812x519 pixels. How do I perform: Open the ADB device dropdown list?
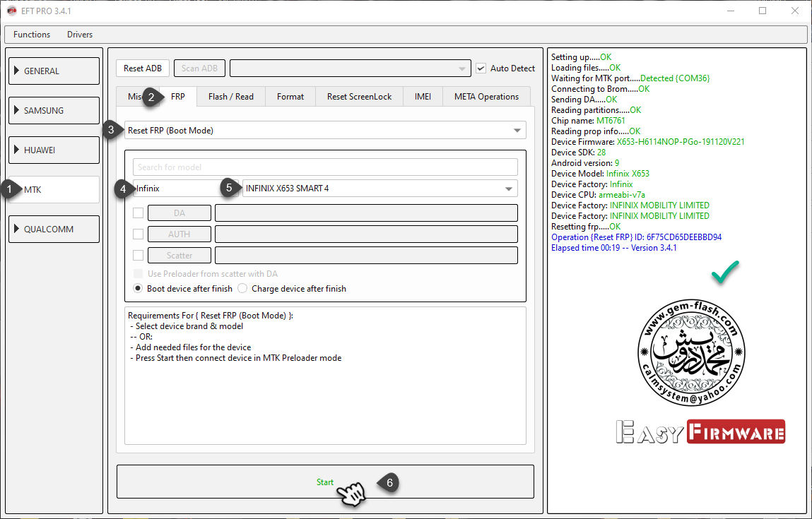(x=350, y=68)
